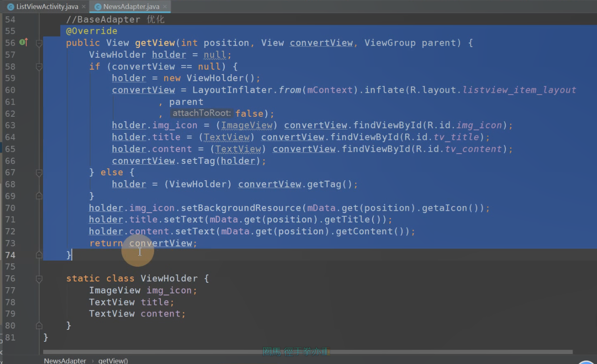
Task: Click the "else" keyword on line 67
Action: (x=112, y=172)
